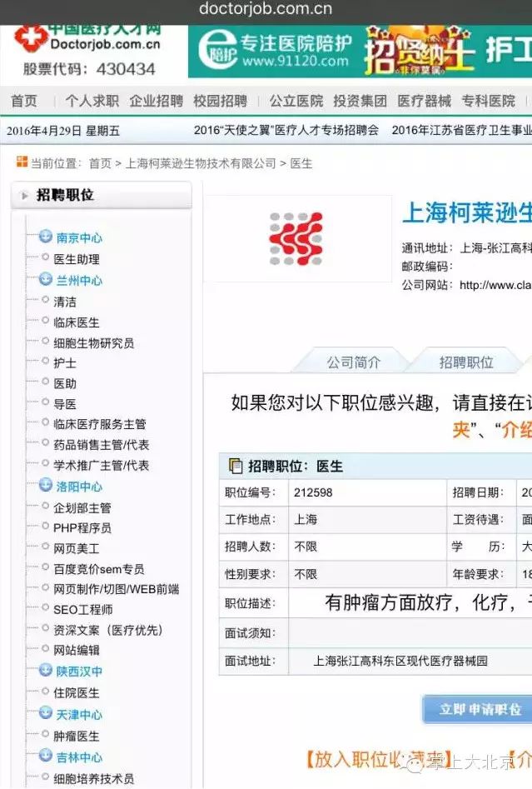Open the 导医 job listing

(x=65, y=404)
